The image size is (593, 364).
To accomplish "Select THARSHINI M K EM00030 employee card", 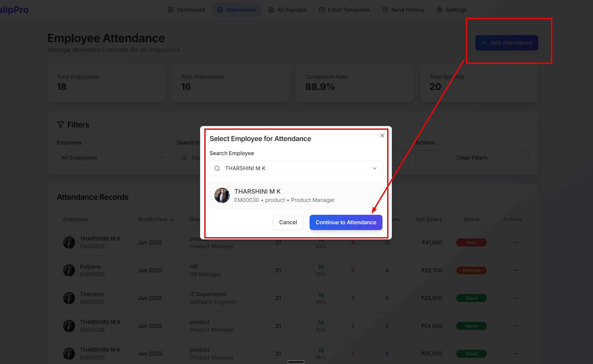I will [x=296, y=195].
